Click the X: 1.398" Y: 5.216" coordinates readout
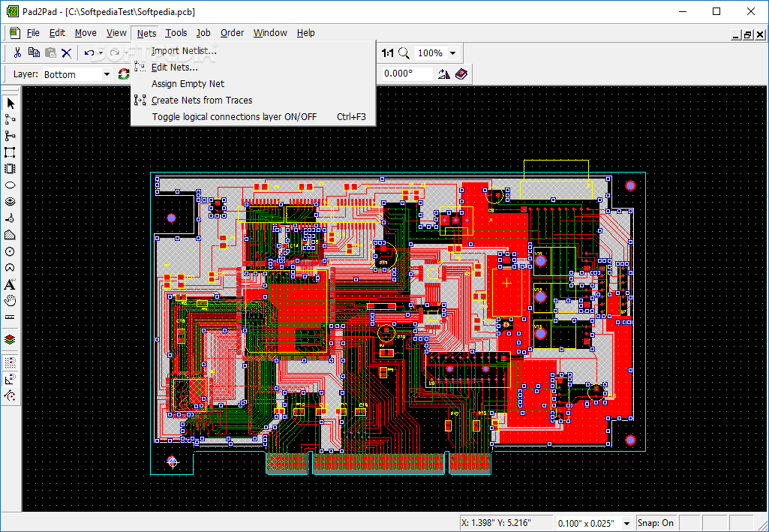The image size is (769, 532). [506, 523]
